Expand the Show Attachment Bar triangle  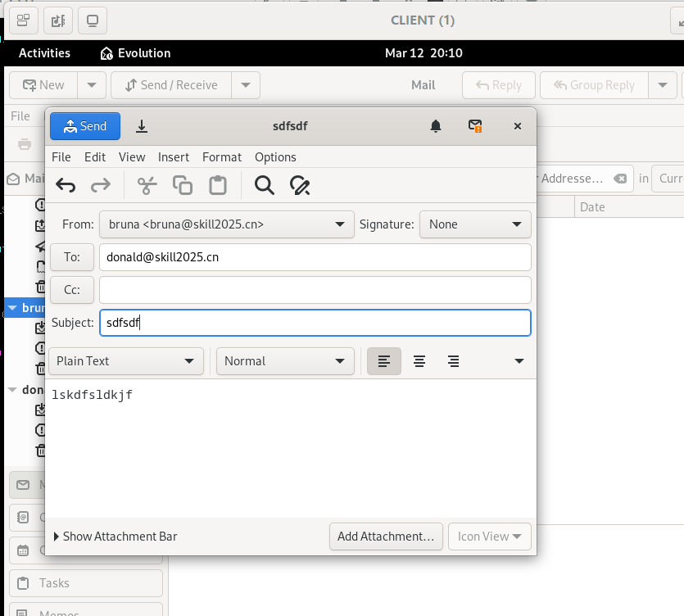tap(57, 537)
